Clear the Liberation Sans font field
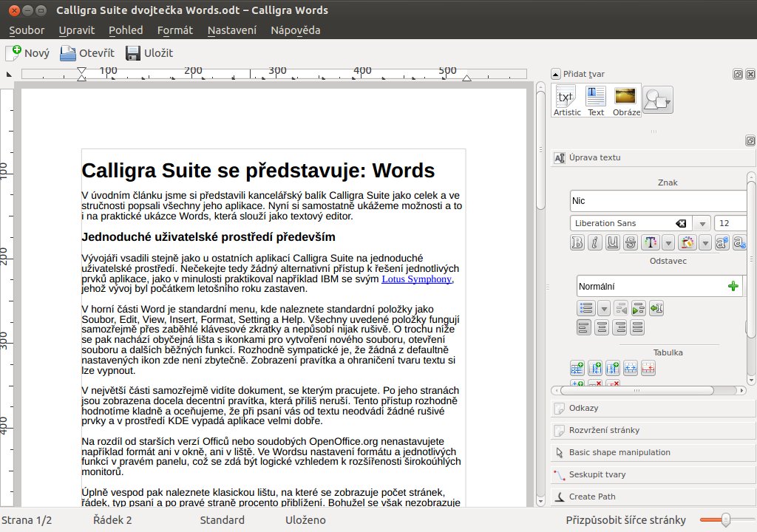This screenshot has width=757, height=532. click(x=681, y=223)
